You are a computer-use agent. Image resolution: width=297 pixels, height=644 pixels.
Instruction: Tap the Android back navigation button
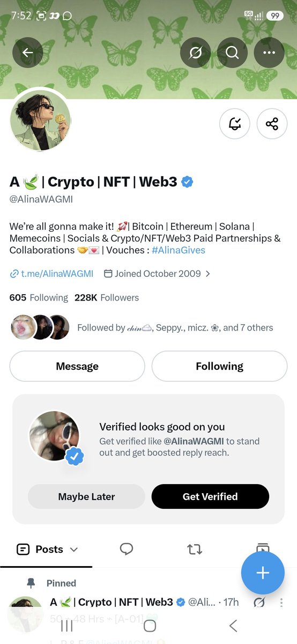[233, 625]
